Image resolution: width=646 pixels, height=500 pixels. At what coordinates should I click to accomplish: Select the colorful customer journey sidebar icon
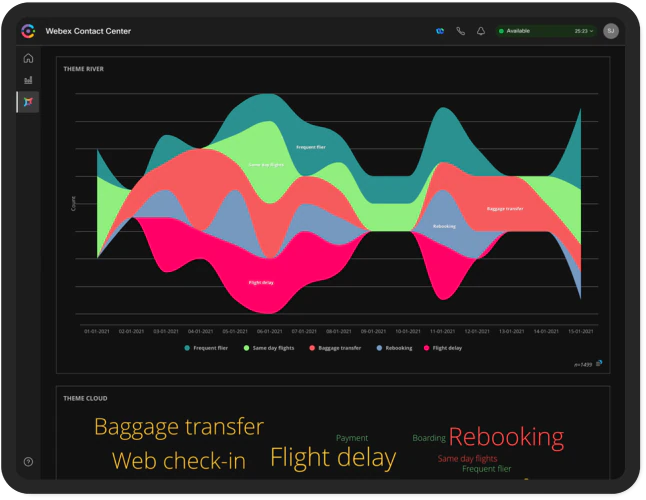tap(28, 102)
